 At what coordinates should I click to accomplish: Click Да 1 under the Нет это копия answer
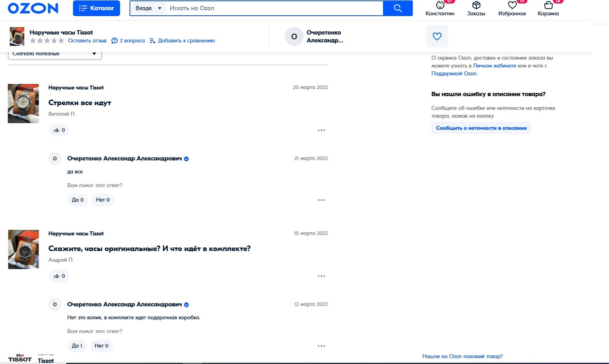77,346
